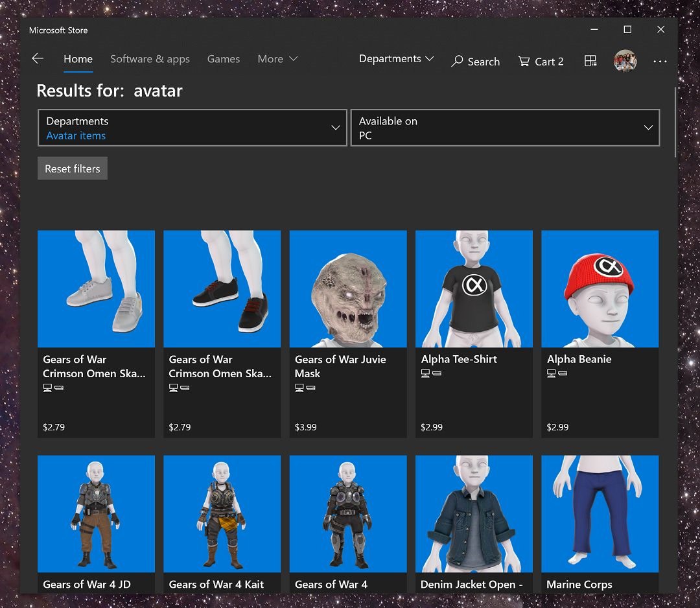Viewport: 700px width, 608px height.
Task: Expand the Departments Avatar items filter
Action: coord(192,128)
